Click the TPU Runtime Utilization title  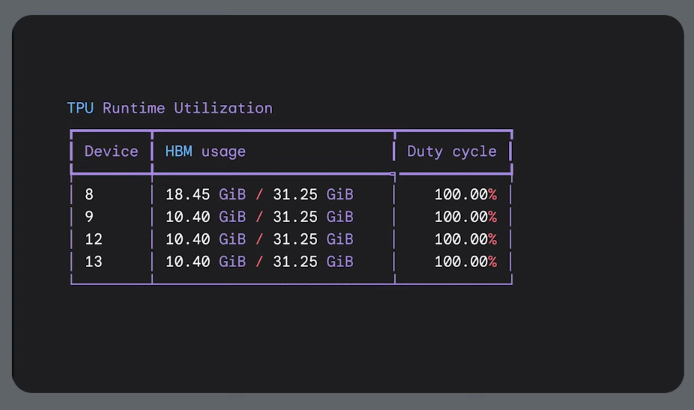coord(169,108)
